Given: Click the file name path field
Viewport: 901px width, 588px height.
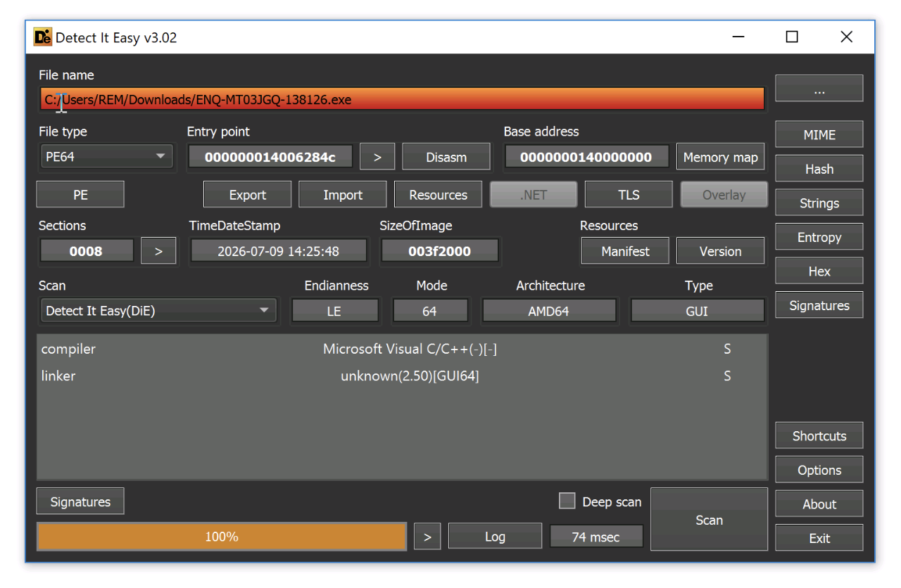Looking at the screenshot, I should [x=402, y=99].
